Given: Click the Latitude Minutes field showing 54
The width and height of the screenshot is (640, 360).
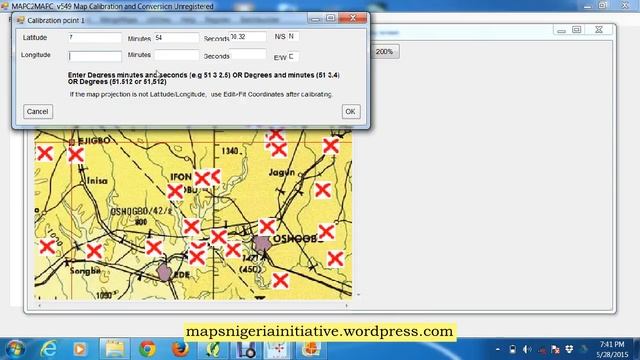Looking at the screenshot, I should point(177,38).
